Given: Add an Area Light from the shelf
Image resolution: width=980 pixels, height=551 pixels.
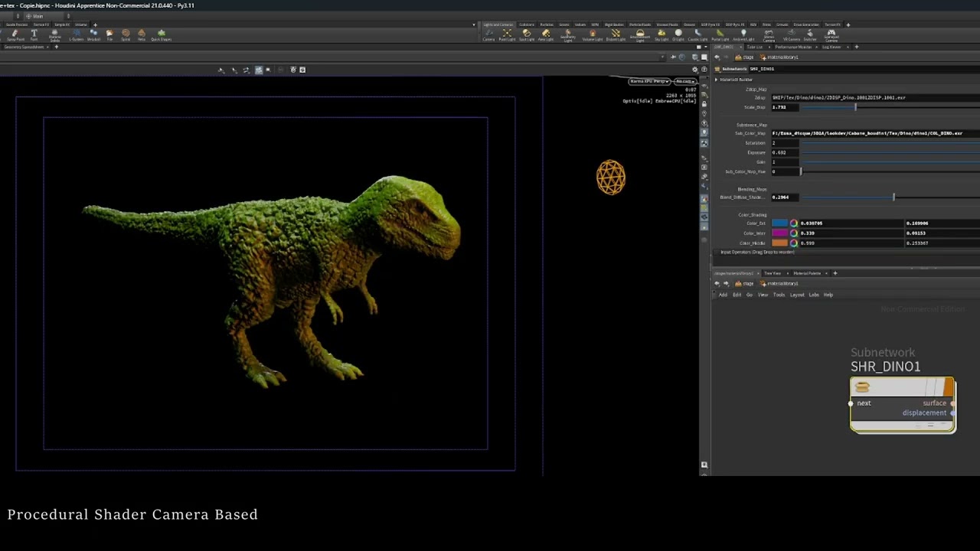Looking at the screenshot, I should pos(545,35).
